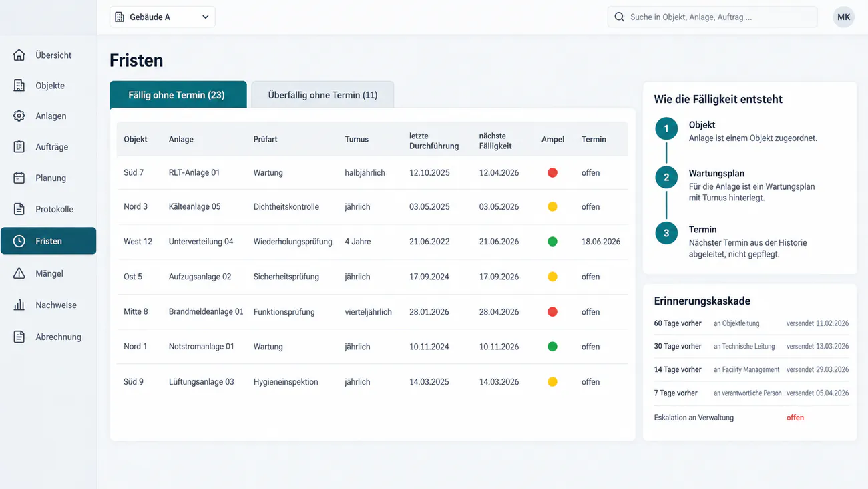This screenshot has width=868, height=489.
Task: Click the green Ampel dot for Notstromanlage 01
Action: [x=552, y=347]
